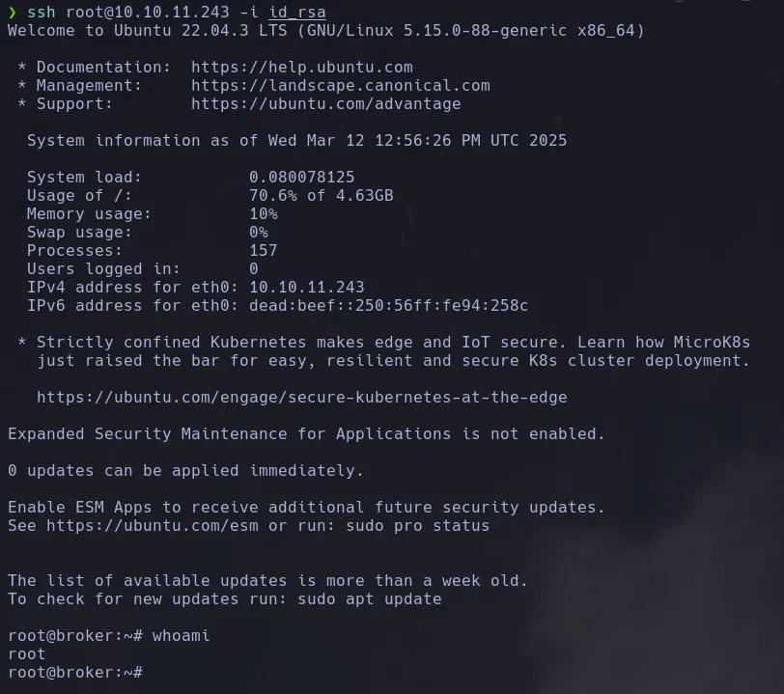The width and height of the screenshot is (784, 694).
Task: Open the secure-kubernetes-at-the-edge URL
Action: click(x=301, y=398)
